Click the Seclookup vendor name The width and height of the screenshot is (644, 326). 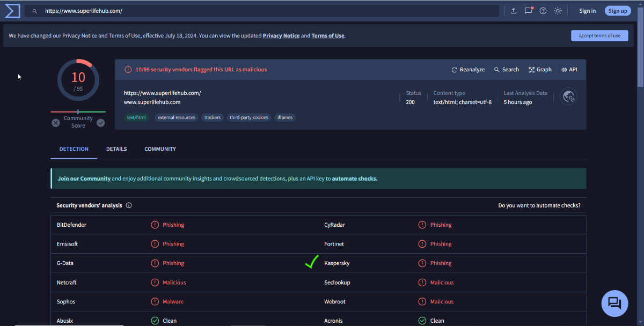(x=337, y=283)
